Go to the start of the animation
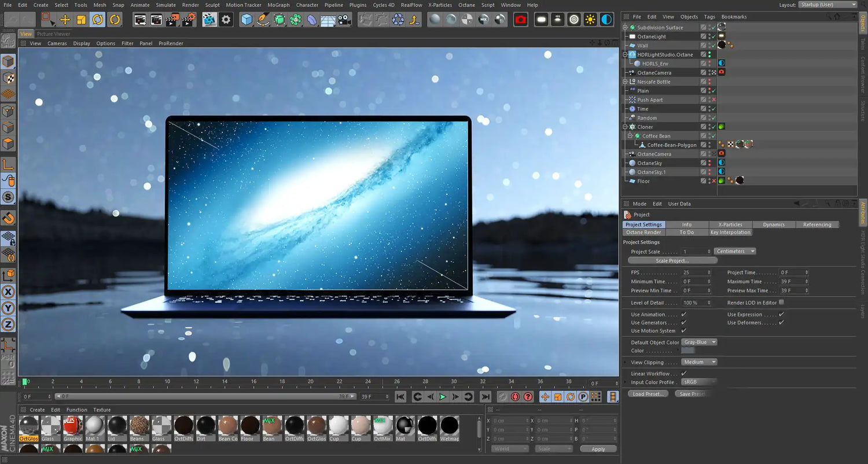868x464 pixels. click(400, 397)
